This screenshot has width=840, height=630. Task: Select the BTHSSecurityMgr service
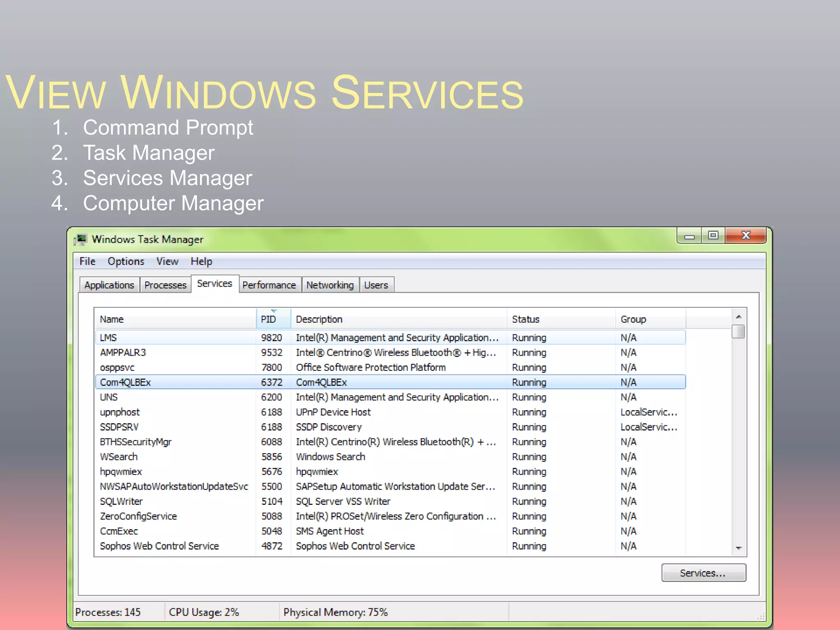click(x=136, y=442)
